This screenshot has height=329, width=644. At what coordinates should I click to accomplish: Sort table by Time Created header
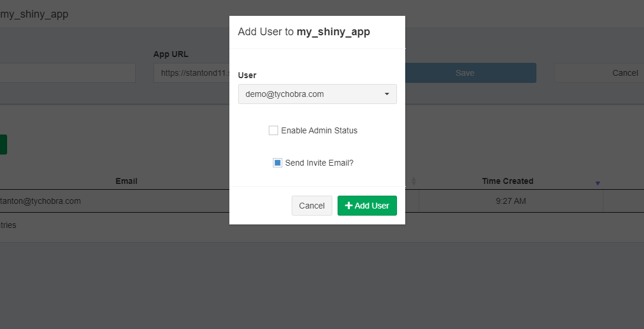coord(508,181)
